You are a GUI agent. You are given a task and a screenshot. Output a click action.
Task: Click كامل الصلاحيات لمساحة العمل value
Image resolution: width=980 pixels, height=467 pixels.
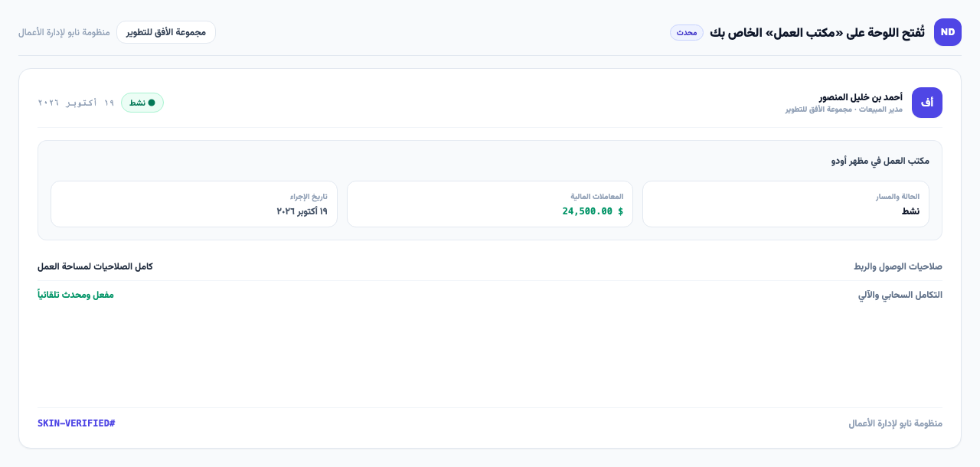tap(95, 266)
